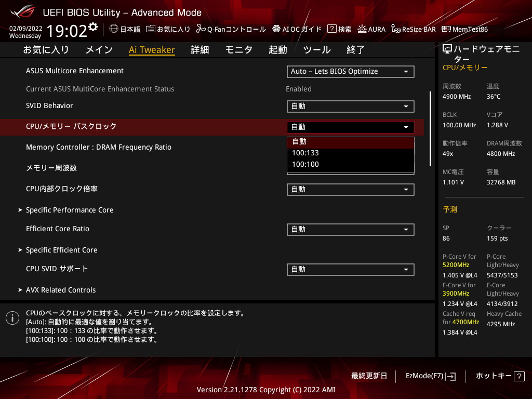Click the favorites list icon in top toolbar

tap(151, 29)
